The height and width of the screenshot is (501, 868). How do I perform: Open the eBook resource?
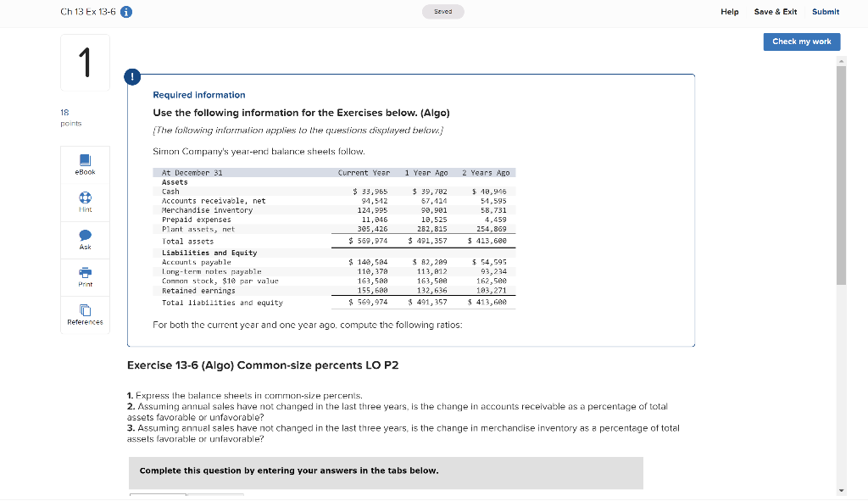[85, 164]
